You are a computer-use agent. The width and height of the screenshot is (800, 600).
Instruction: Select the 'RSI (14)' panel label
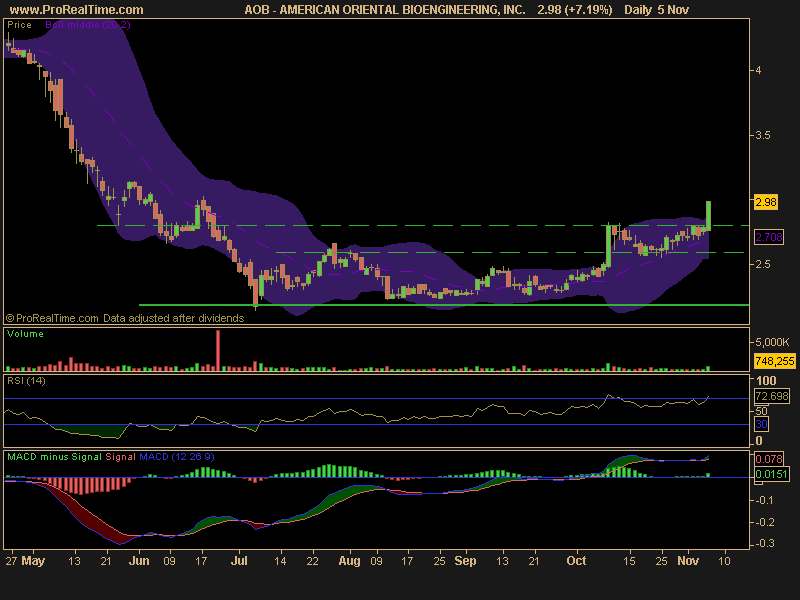click(26, 381)
